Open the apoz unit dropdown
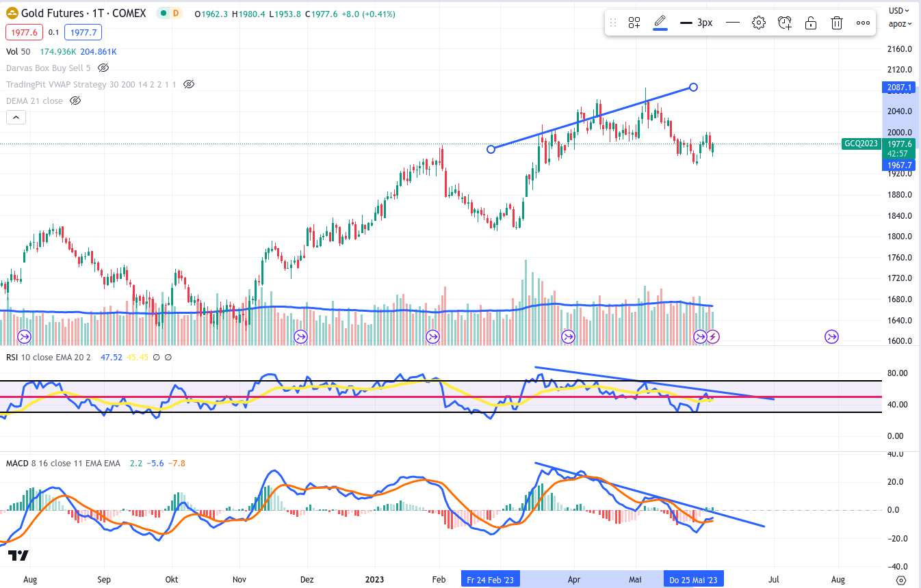 click(900, 23)
